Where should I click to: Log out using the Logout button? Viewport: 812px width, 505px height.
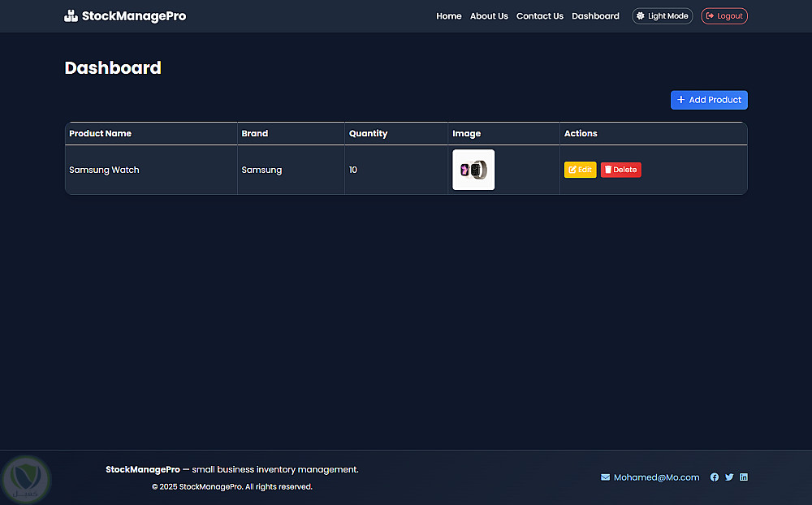(724, 16)
